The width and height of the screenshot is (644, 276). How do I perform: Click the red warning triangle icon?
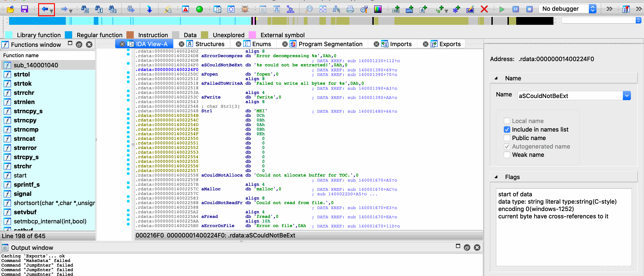coord(185,9)
